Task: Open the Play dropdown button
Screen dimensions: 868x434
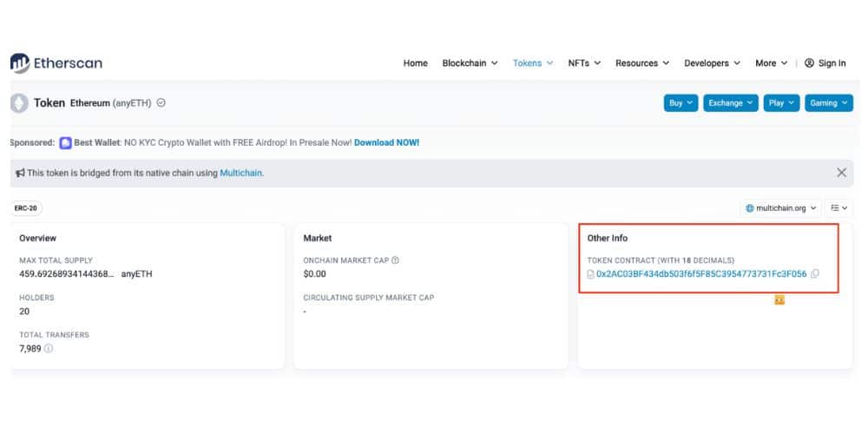Action: [x=781, y=103]
